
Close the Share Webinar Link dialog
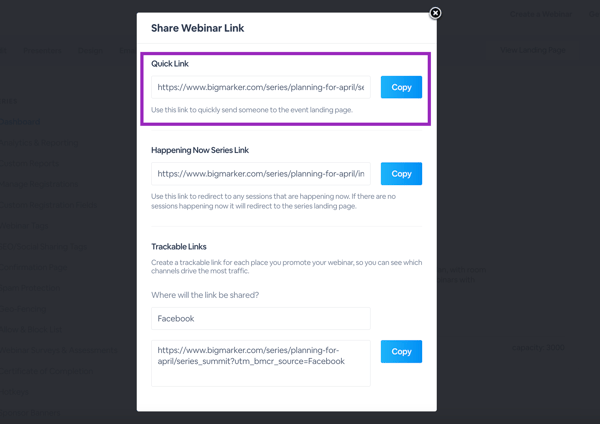coord(435,13)
